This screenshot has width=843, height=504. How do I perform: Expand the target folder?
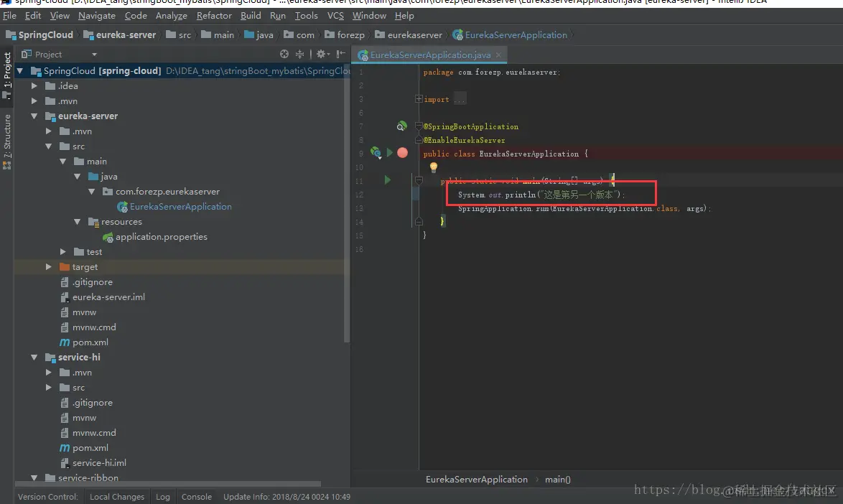pyautogui.click(x=48, y=266)
